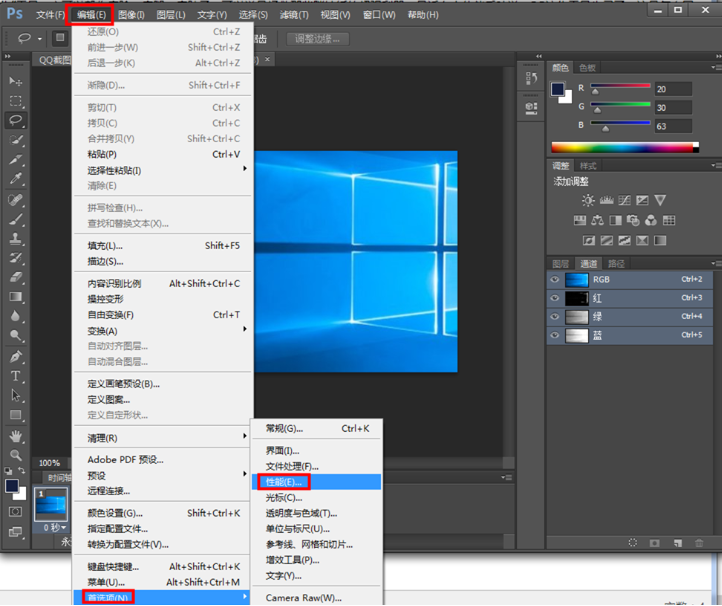Viewport: 722px width, 606px height.
Task: Open the lasso tool preset dropdown arrow
Action: click(x=40, y=39)
